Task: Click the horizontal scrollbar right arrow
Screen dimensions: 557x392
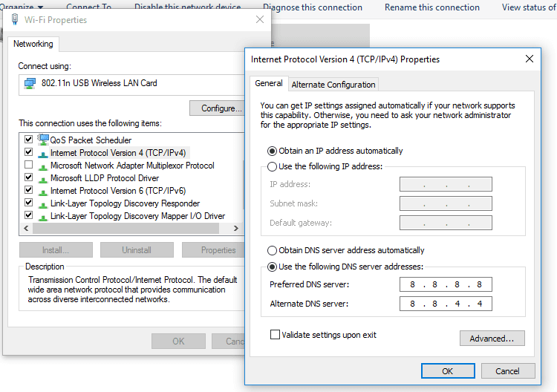Action: point(236,229)
